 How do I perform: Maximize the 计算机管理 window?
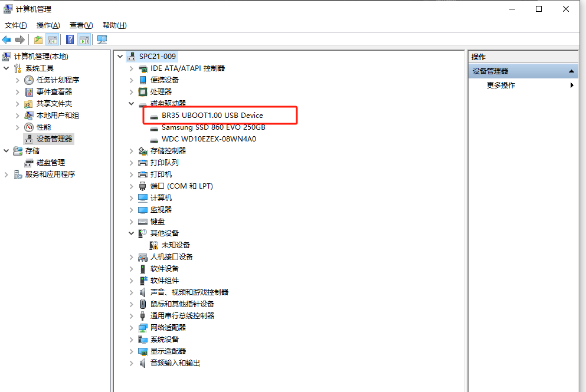click(x=539, y=9)
